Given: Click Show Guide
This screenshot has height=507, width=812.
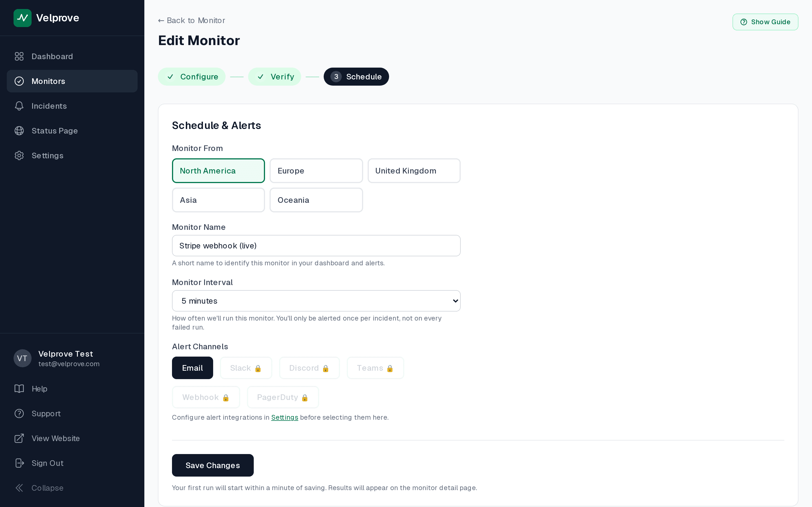Looking at the screenshot, I should click(765, 22).
